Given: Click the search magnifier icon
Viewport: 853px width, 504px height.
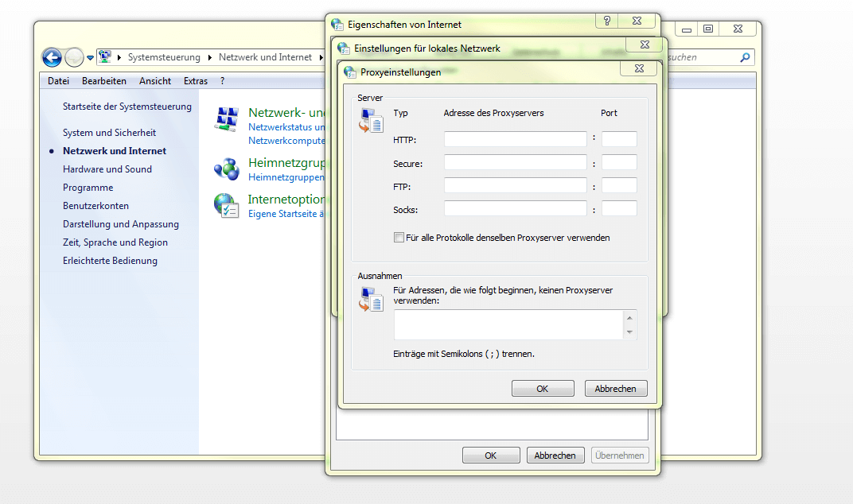Looking at the screenshot, I should (x=745, y=57).
